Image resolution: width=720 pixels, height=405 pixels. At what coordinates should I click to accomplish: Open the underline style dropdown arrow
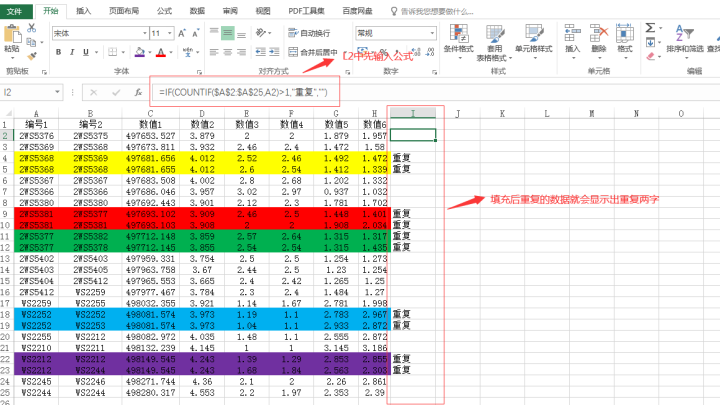[x=96, y=52]
